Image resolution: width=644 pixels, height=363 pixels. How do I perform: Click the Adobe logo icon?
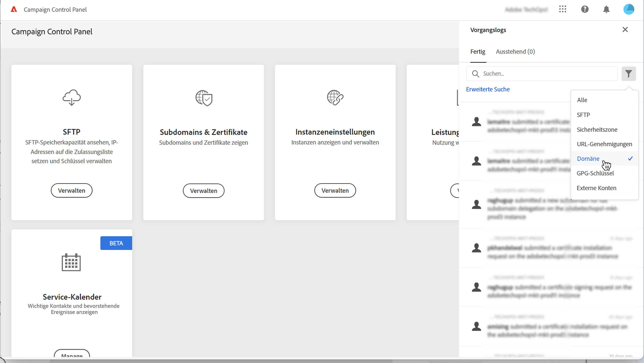(14, 9)
